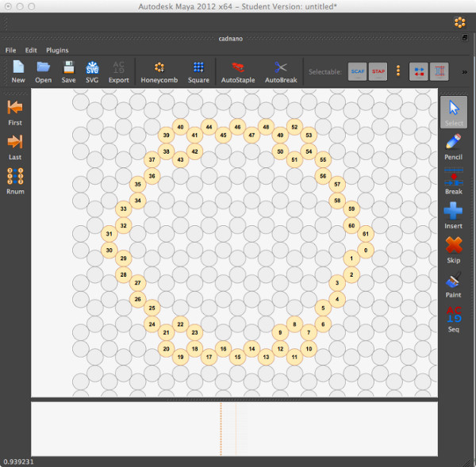Image resolution: width=476 pixels, height=467 pixels.
Task: Toggle the red-blue endpoint selection filter
Action: (418, 71)
